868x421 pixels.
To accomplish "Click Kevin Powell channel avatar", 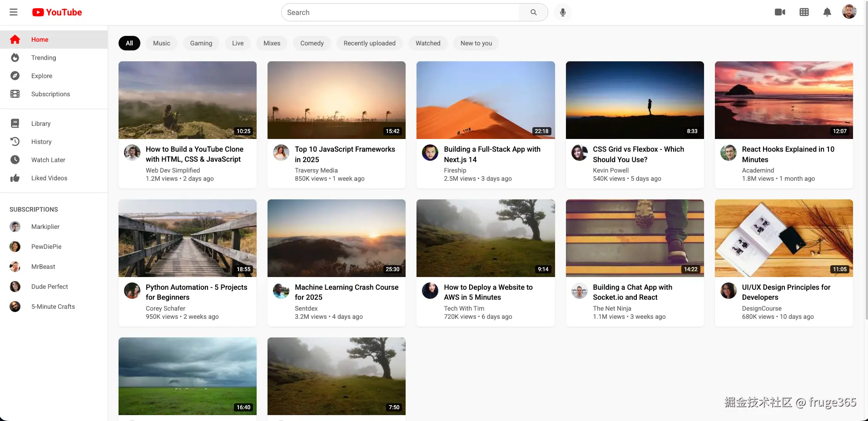I will click(x=579, y=153).
